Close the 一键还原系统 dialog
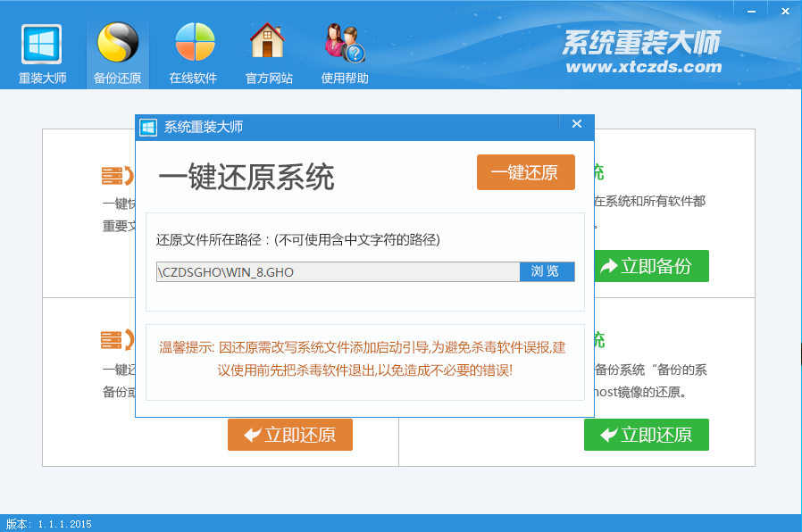 tap(577, 124)
